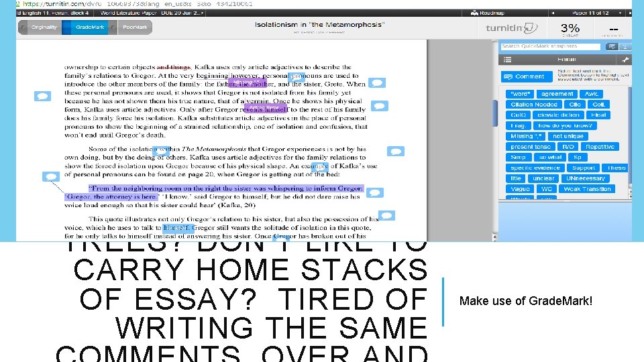Select the Repetitive QuickMark
The image size is (644, 362).
pos(600,147)
